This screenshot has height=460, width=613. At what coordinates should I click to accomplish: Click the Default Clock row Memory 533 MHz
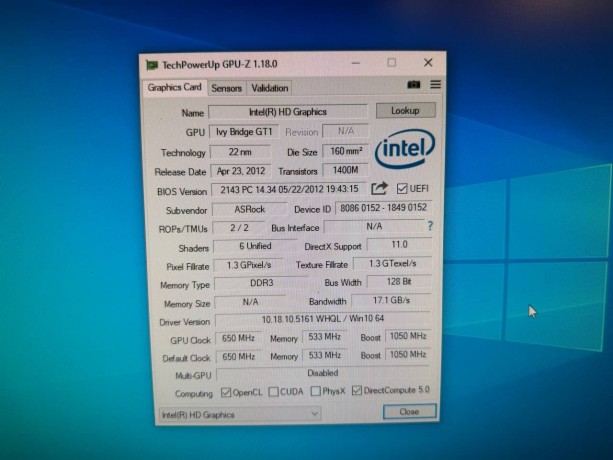click(x=324, y=355)
